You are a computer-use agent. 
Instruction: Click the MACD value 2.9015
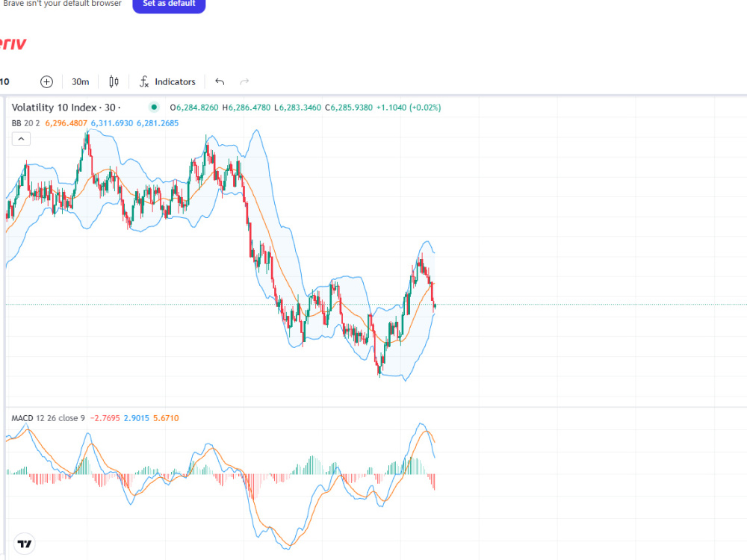coord(136,418)
